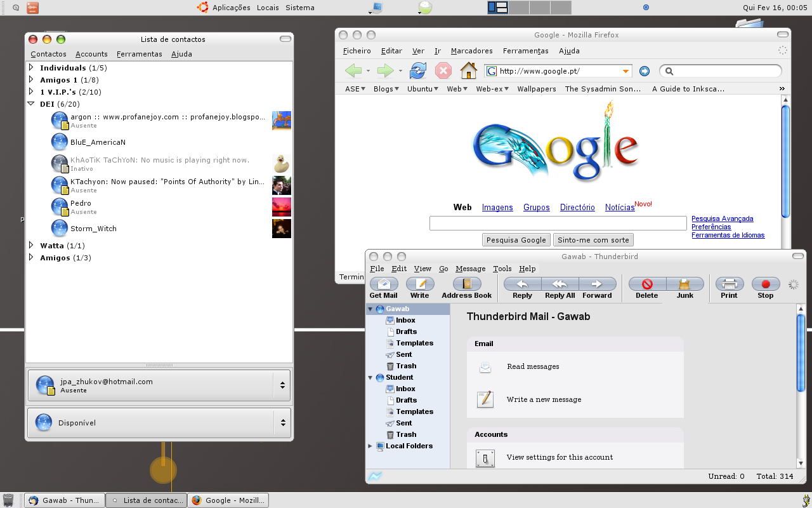Click Thunderbird vertical scrollbar thumb
This screenshot has width=812, height=508.
point(801,352)
